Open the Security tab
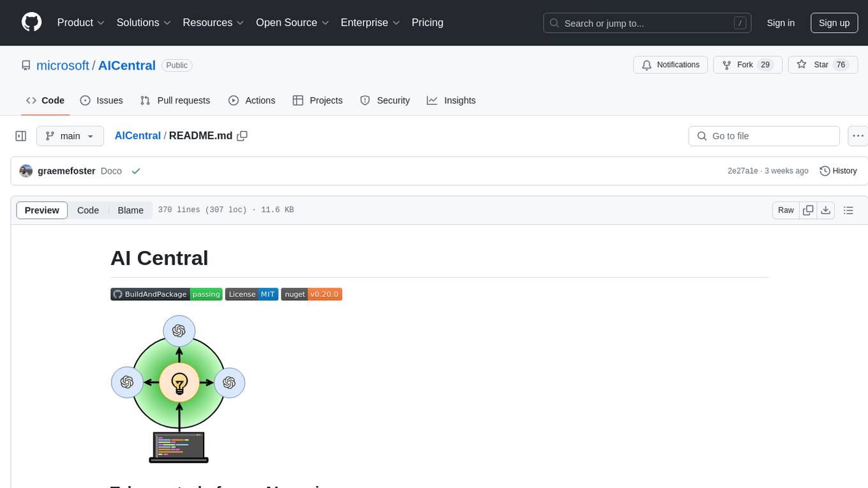Viewport: 868px width, 488px height. pyautogui.click(x=385, y=100)
